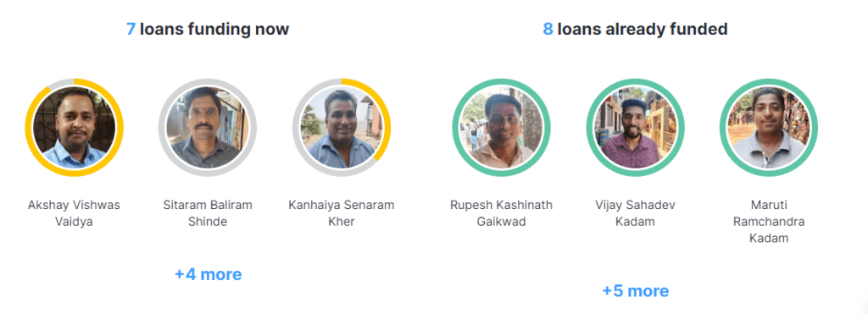Expand the +5 more funded loans
Image resolution: width=868 pixels, height=314 pixels.
636,291
